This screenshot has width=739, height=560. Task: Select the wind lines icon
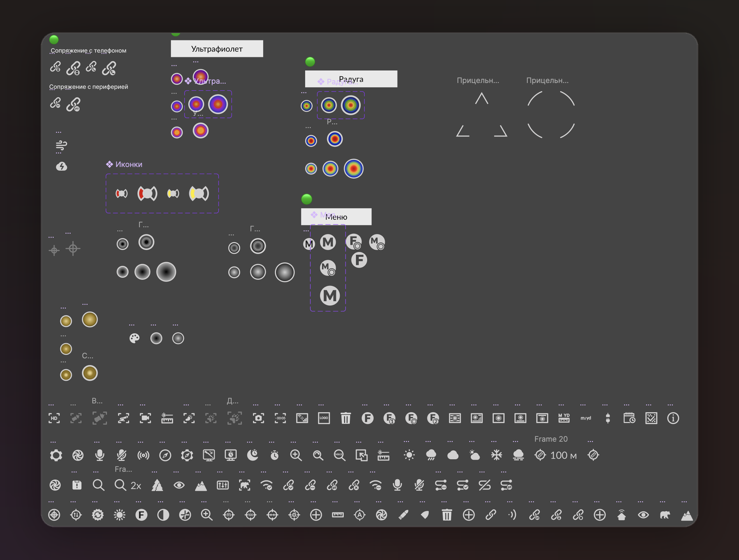click(x=62, y=145)
